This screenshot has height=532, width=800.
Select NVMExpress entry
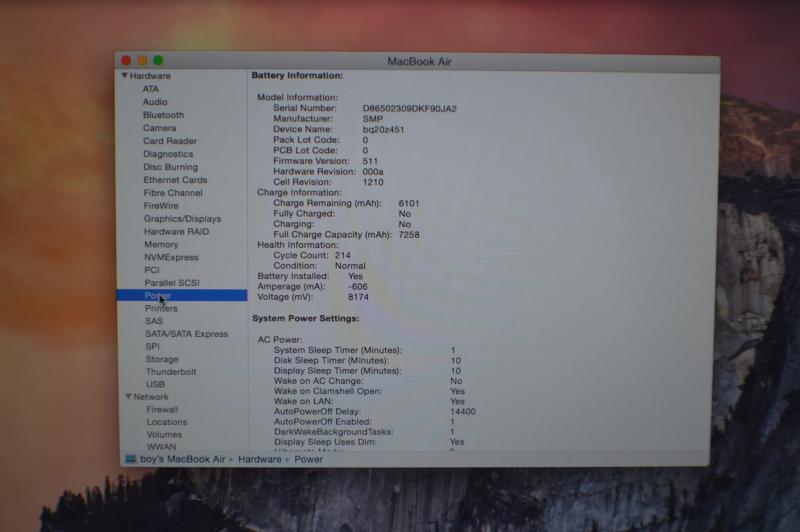coord(171,257)
